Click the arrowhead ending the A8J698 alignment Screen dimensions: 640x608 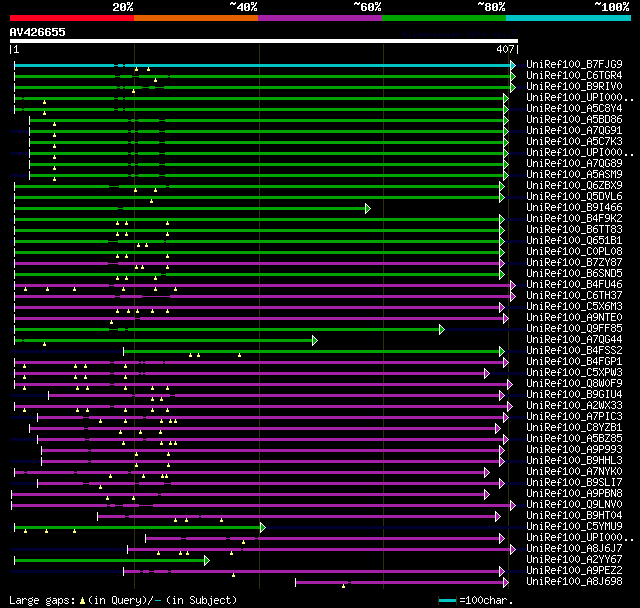506,583
